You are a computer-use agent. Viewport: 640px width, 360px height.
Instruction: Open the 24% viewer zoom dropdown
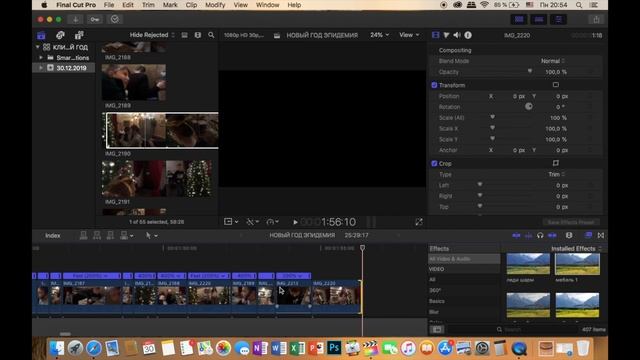(x=380, y=35)
